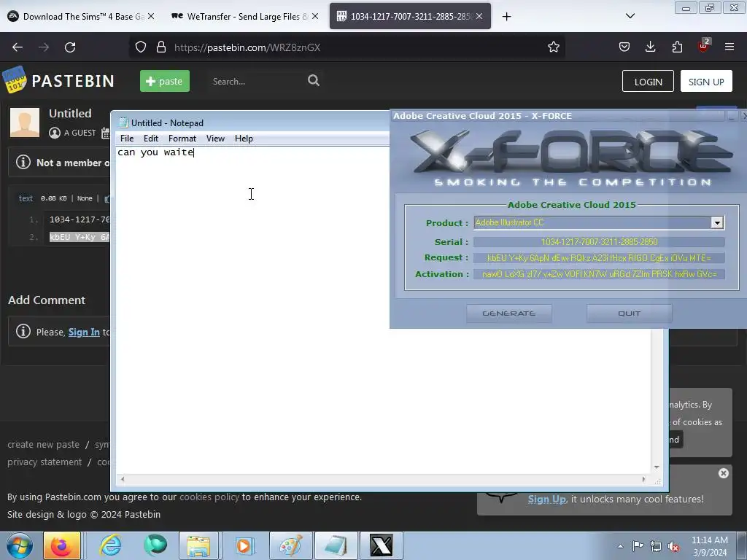Open Notepad File menu
This screenshot has width=747, height=560.
click(x=127, y=139)
